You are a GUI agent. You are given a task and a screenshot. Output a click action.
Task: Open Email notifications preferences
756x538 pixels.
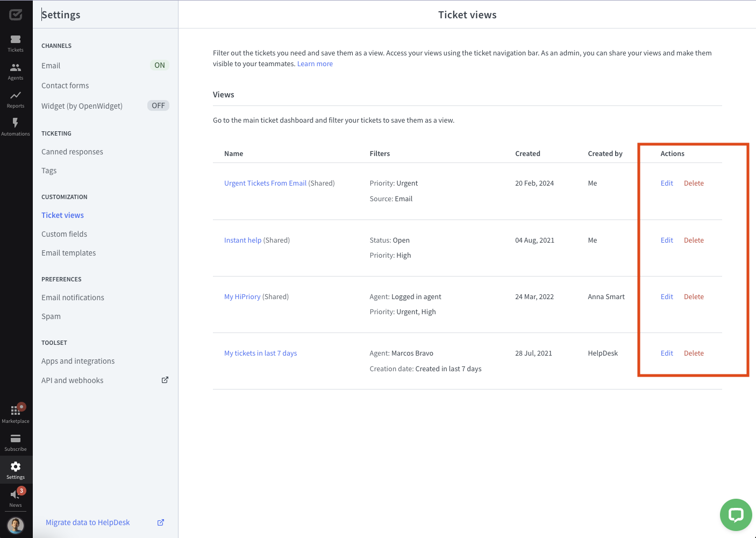73,298
